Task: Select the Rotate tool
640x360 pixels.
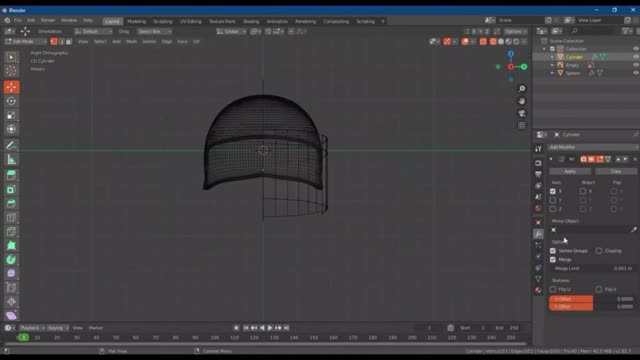Action: [11, 101]
